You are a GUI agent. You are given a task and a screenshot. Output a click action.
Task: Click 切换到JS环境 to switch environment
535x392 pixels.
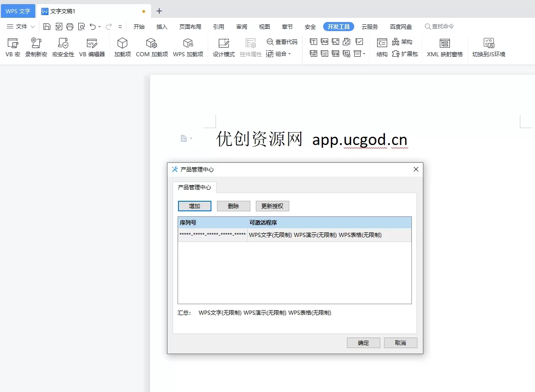489,47
